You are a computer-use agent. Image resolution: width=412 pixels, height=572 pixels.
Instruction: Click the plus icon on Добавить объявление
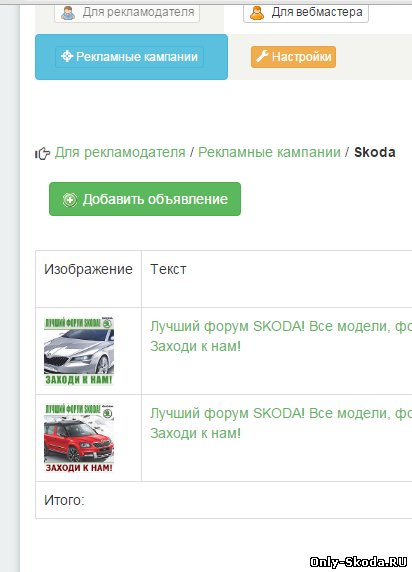(x=70, y=200)
